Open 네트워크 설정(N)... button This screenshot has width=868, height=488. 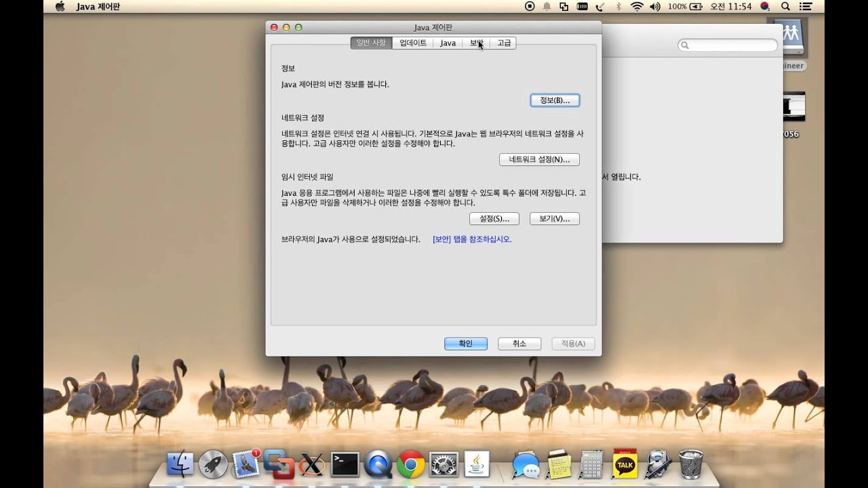539,160
